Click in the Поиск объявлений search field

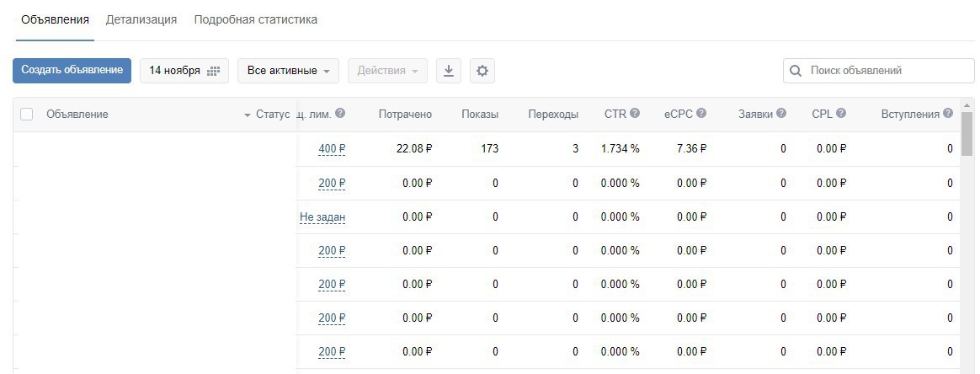point(879,71)
